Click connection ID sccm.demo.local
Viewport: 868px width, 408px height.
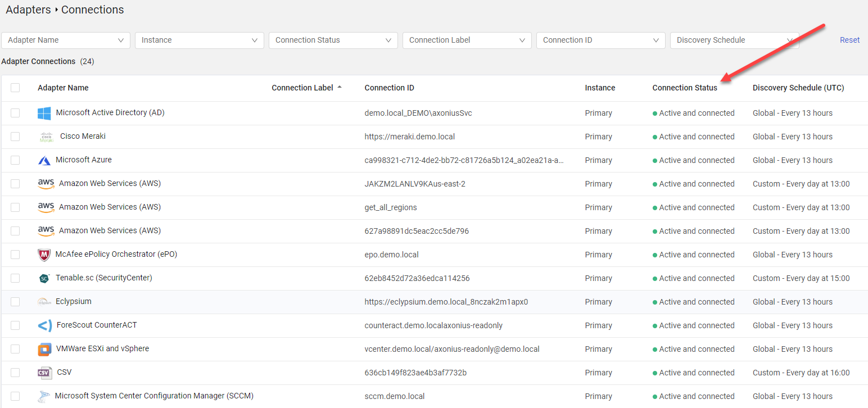[x=395, y=396]
